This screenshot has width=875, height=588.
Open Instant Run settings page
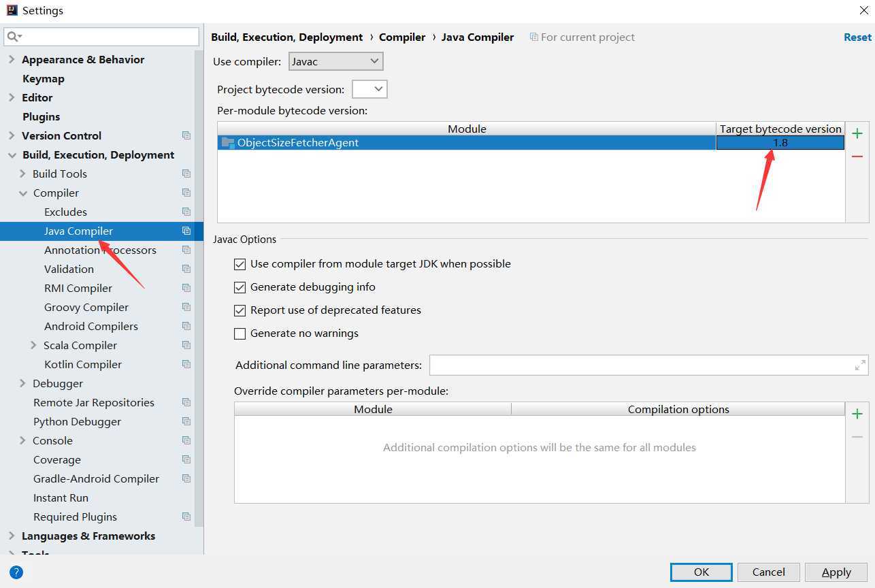[x=61, y=497]
